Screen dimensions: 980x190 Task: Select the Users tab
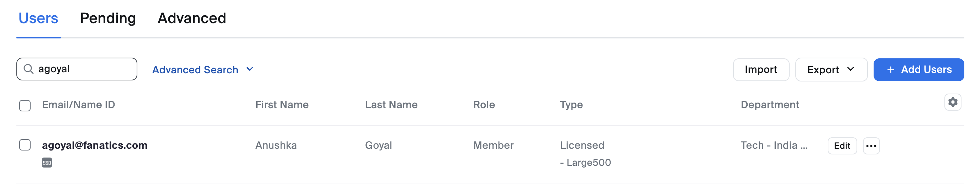(38, 18)
